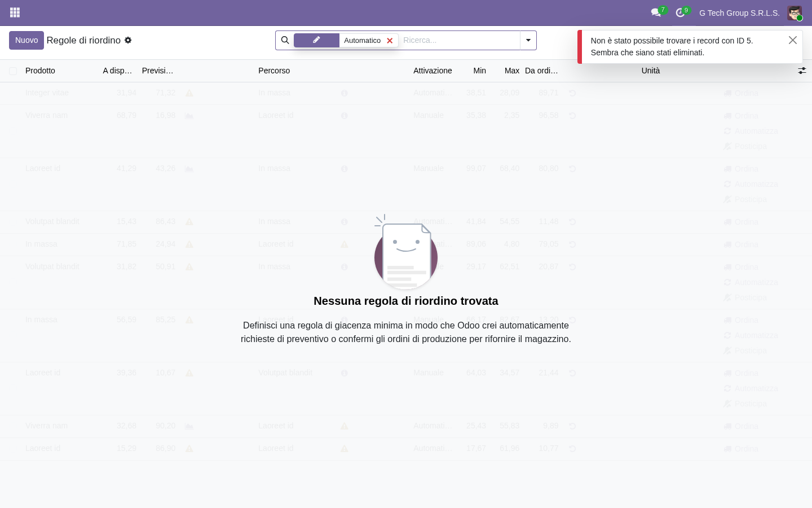Open the conversations messages icon

(x=656, y=12)
